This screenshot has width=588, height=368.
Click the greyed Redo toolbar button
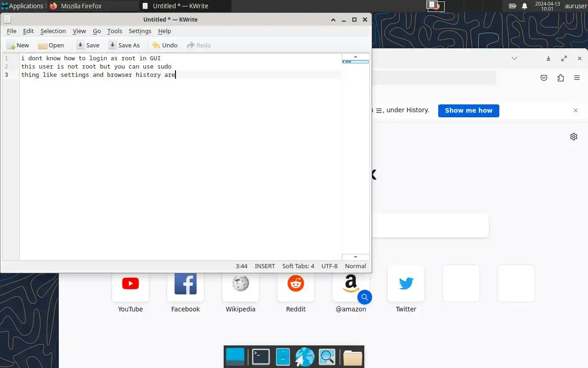(199, 45)
